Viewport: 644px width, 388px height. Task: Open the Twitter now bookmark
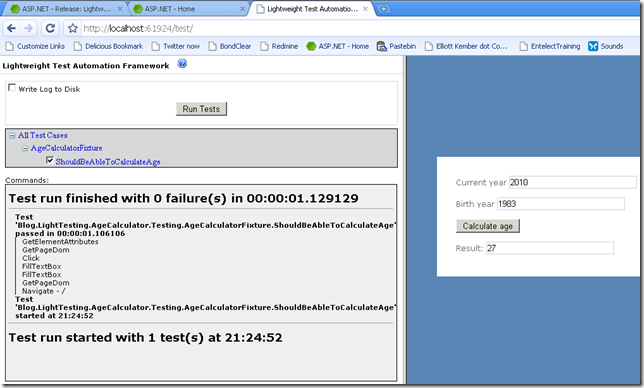click(176, 46)
